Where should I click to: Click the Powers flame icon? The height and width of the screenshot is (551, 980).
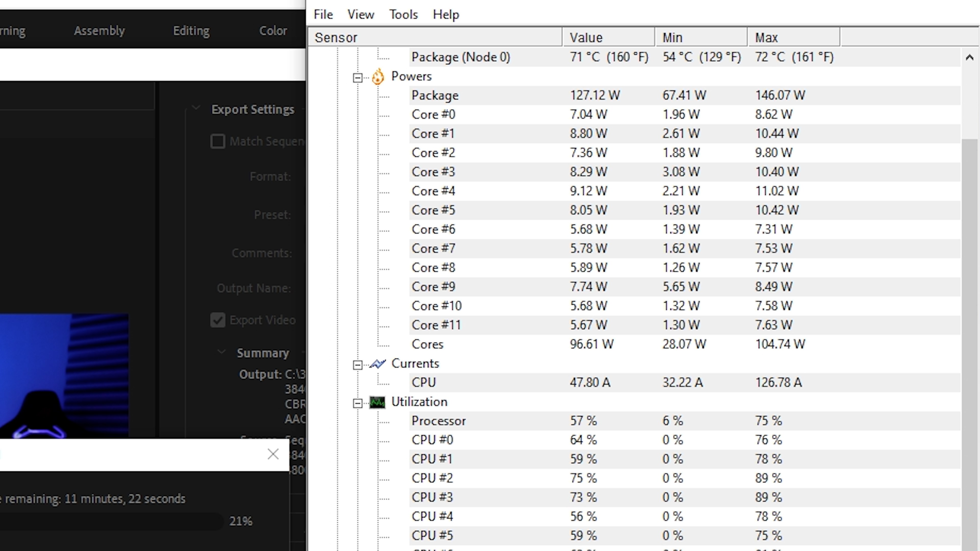coord(378,77)
